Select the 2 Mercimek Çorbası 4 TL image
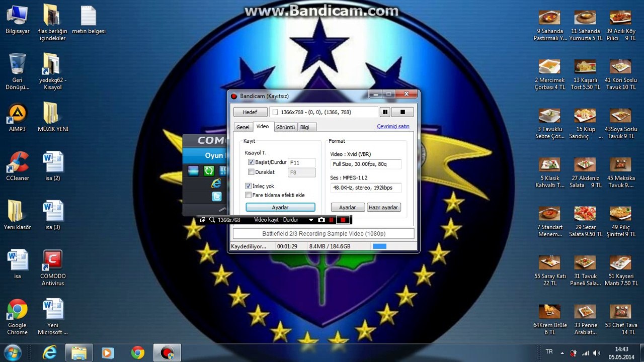 [550, 75]
